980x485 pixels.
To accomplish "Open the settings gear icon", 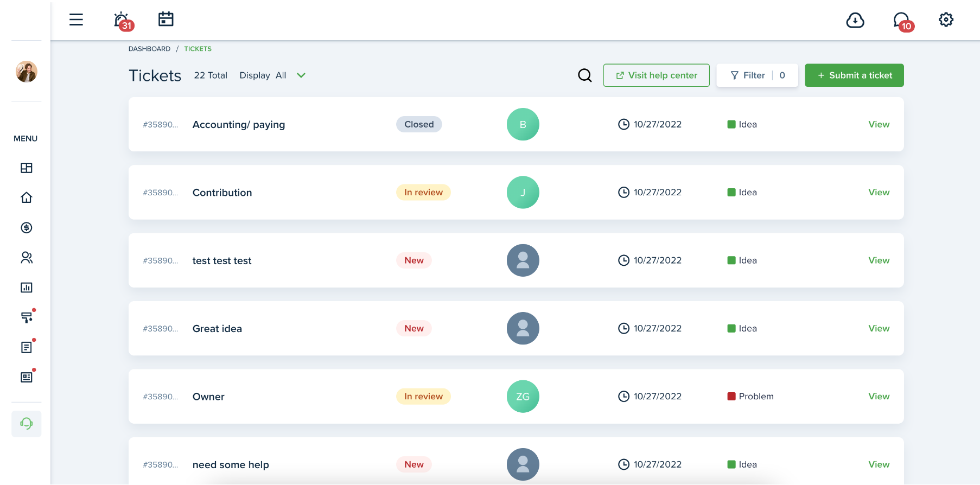I will coord(946,20).
